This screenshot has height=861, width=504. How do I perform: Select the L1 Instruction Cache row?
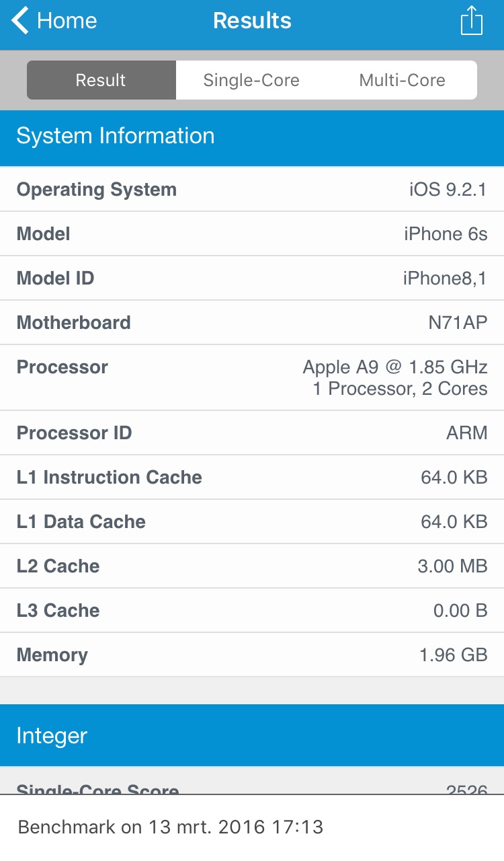252,478
